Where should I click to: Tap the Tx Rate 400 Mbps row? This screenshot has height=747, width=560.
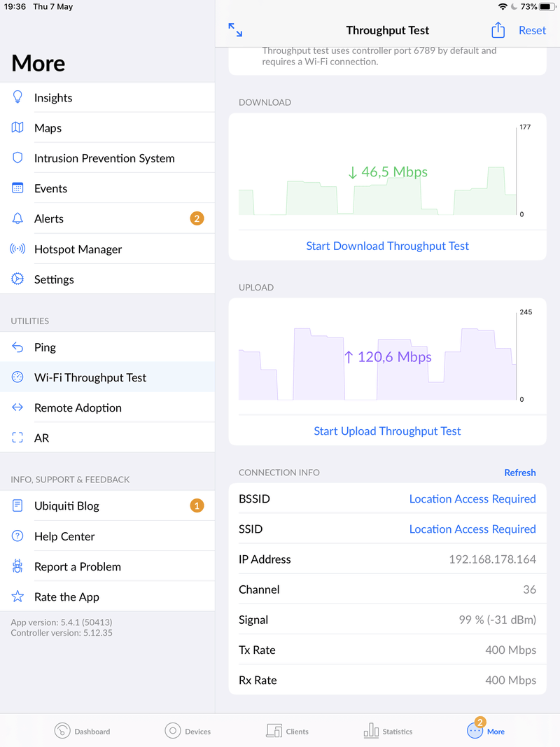point(387,650)
